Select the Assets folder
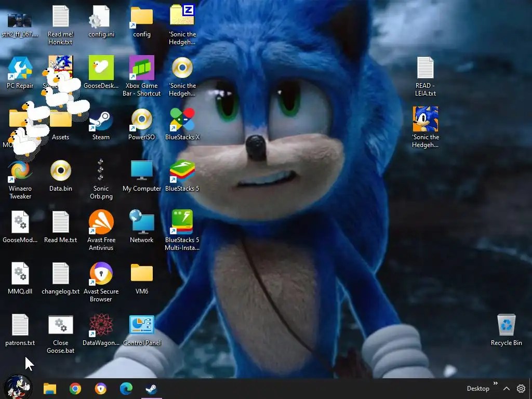The image size is (532, 399). (60, 119)
